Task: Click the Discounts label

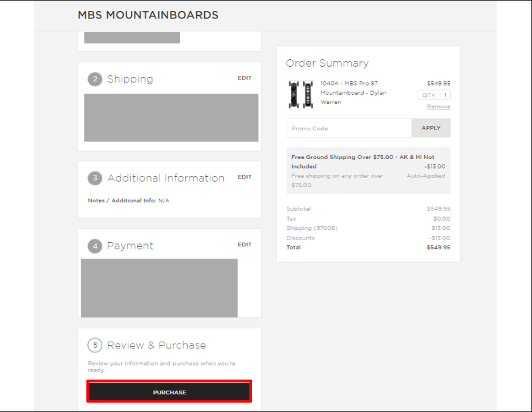Action: pyautogui.click(x=301, y=238)
